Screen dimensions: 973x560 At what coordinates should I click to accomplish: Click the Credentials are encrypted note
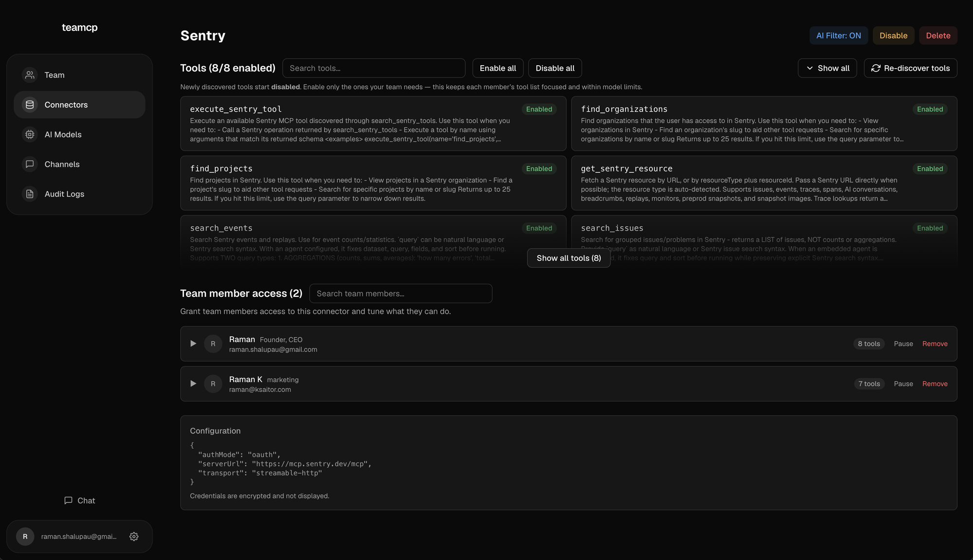click(x=259, y=496)
